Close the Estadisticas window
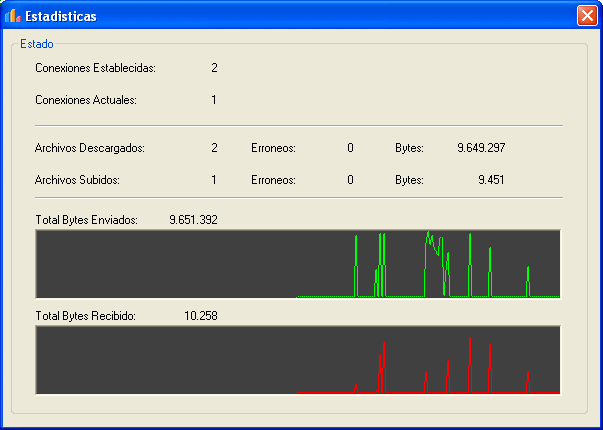 (x=586, y=15)
